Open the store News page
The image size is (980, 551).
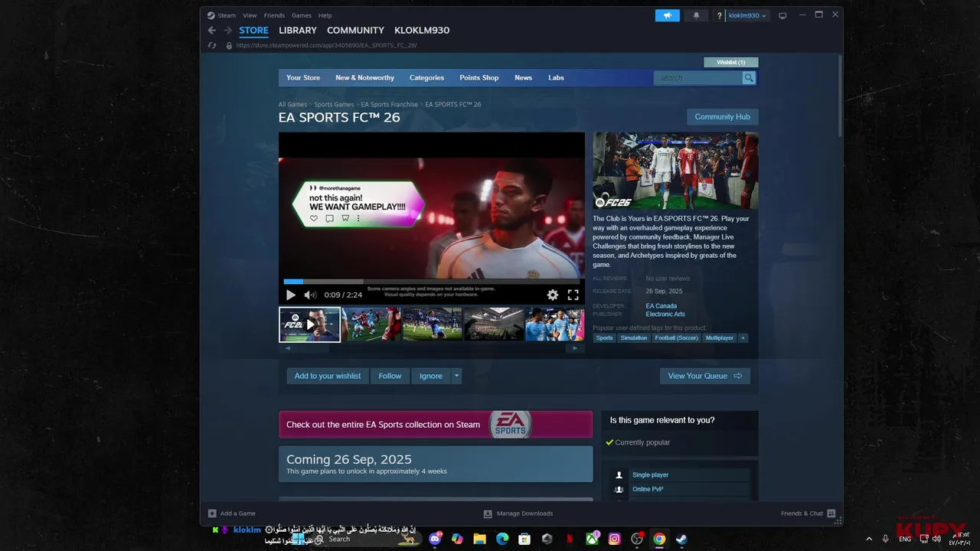[x=523, y=78]
